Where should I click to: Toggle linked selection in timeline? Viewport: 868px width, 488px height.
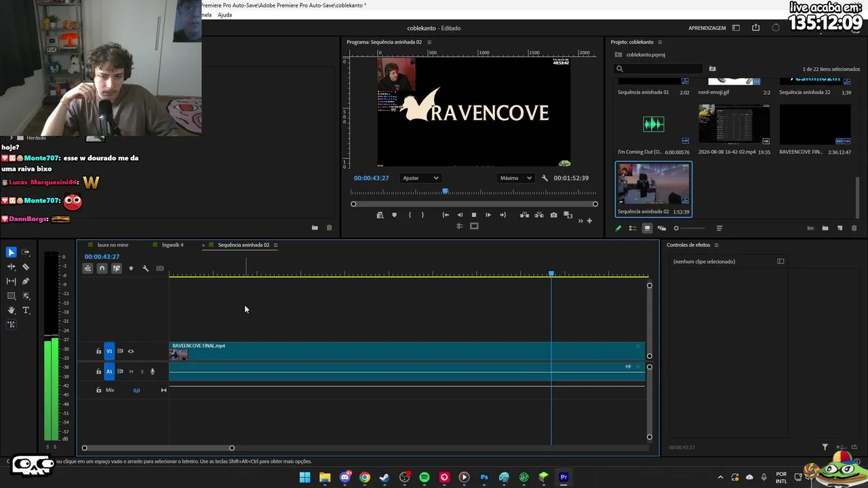(x=117, y=268)
